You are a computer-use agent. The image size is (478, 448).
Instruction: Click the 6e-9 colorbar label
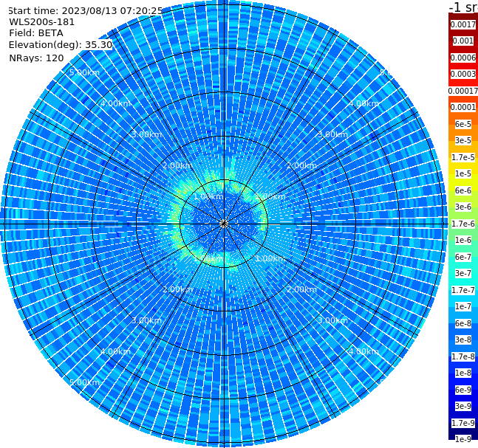[x=463, y=390]
